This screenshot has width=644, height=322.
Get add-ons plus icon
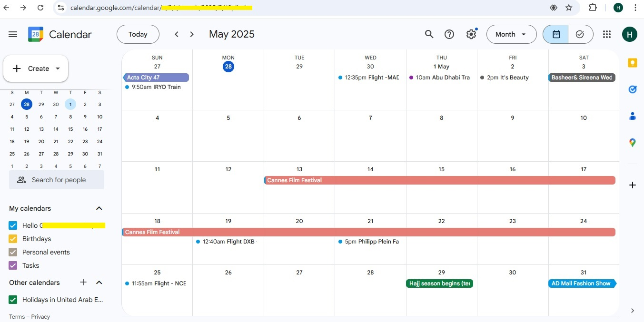pyautogui.click(x=633, y=185)
